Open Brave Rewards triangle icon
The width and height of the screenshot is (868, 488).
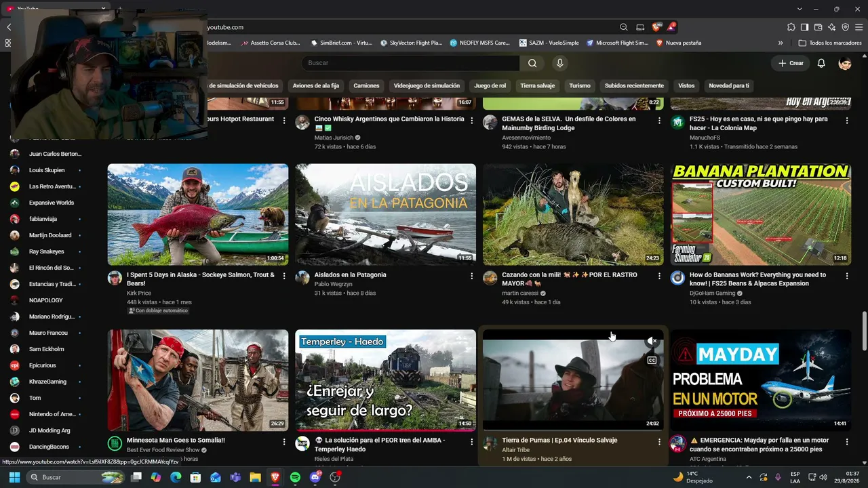coord(671,27)
